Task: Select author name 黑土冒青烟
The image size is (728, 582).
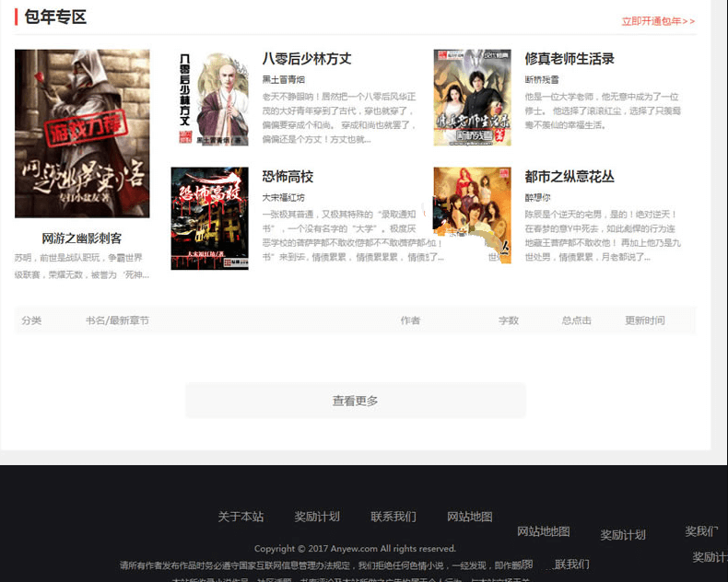Action: click(283, 80)
